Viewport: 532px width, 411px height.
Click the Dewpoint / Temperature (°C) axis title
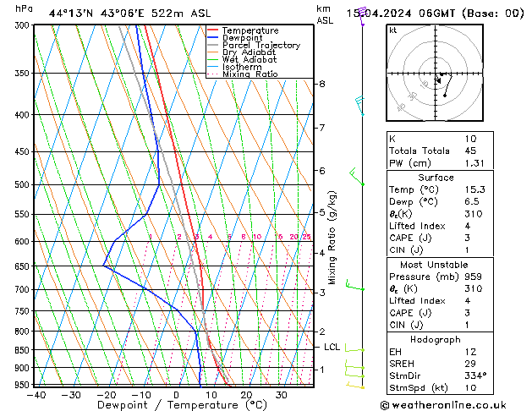pyautogui.click(x=182, y=405)
